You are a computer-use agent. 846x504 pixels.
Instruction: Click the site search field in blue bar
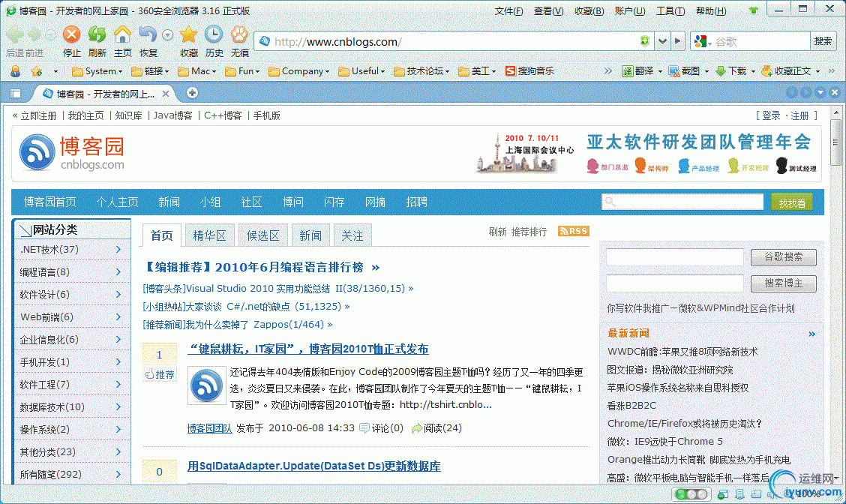pyautogui.click(x=682, y=202)
